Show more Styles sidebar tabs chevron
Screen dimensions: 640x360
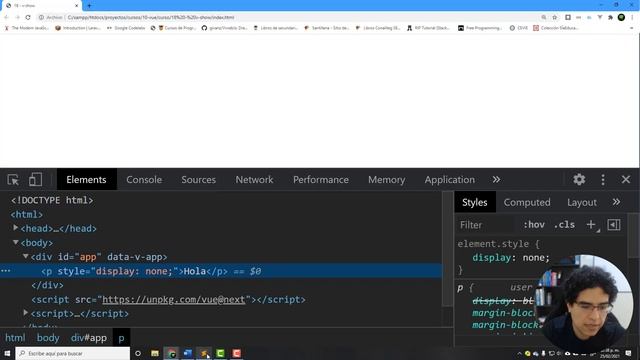tap(616, 202)
